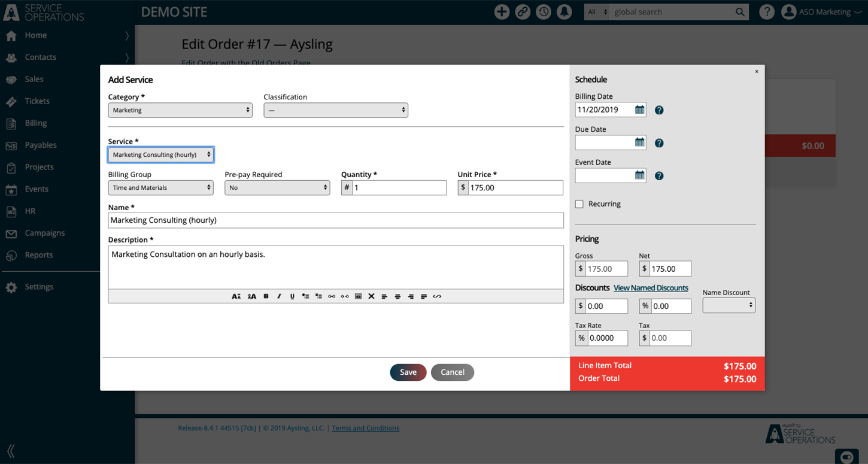Click the Tax Rate percent field
Image resolution: width=868 pixels, height=464 pixels.
coord(608,338)
